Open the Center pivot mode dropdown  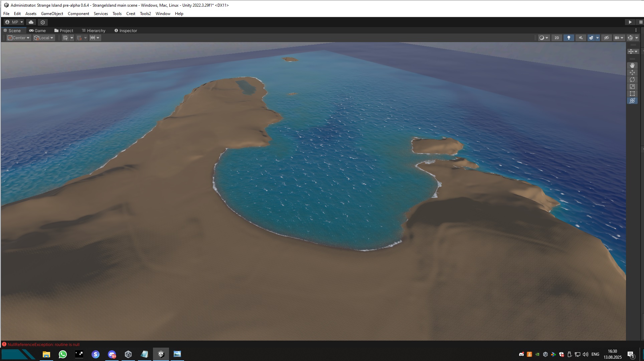coord(19,38)
